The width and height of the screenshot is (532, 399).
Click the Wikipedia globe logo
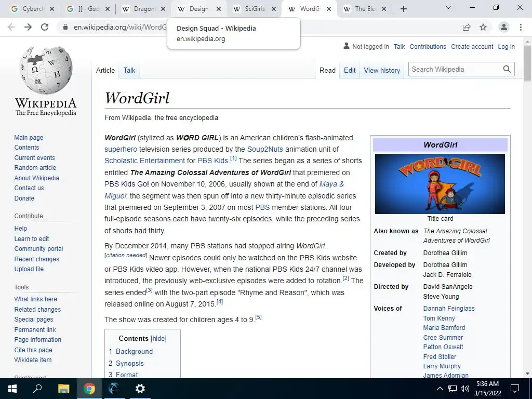[x=46, y=70]
